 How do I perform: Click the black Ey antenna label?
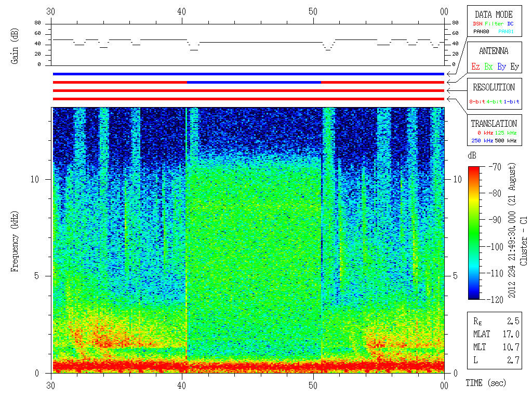[514, 66]
